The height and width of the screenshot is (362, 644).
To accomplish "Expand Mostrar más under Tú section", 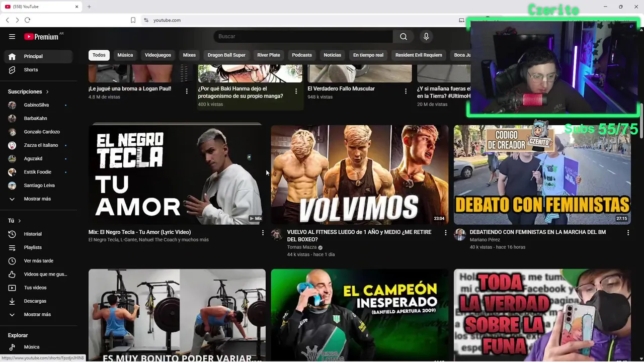I will point(38,315).
